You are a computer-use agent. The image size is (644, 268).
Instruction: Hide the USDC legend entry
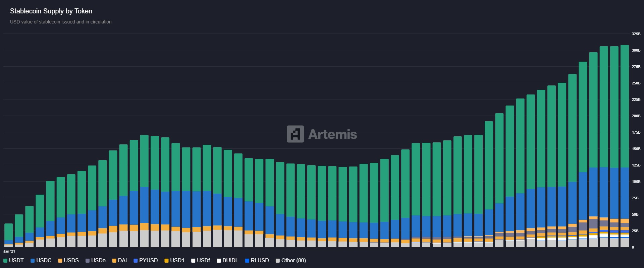click(x=41, y=261)
